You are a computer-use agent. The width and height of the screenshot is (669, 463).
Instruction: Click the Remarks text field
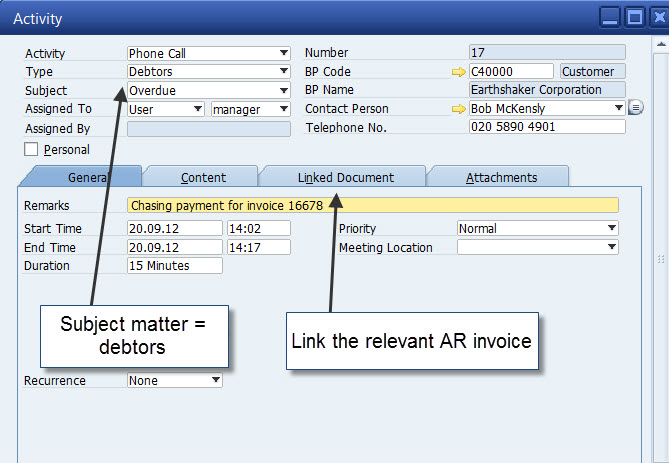point(373,205)
